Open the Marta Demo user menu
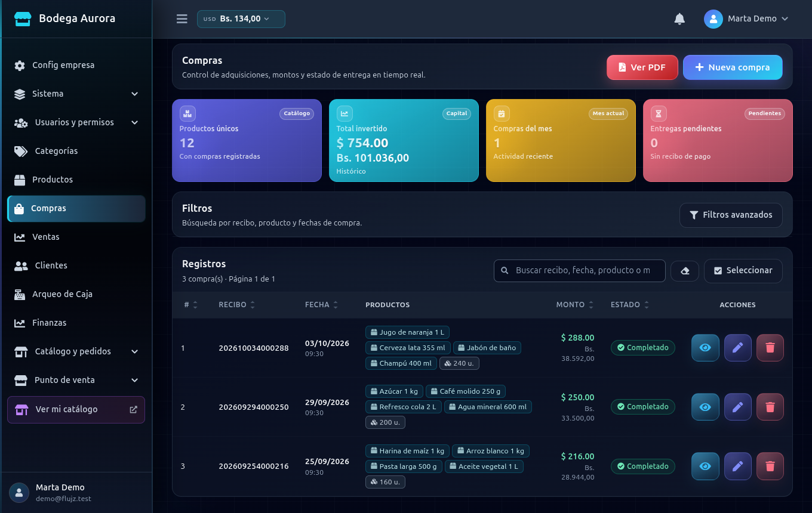This screenshot has width=812, height=513. [x=746, y=19]
